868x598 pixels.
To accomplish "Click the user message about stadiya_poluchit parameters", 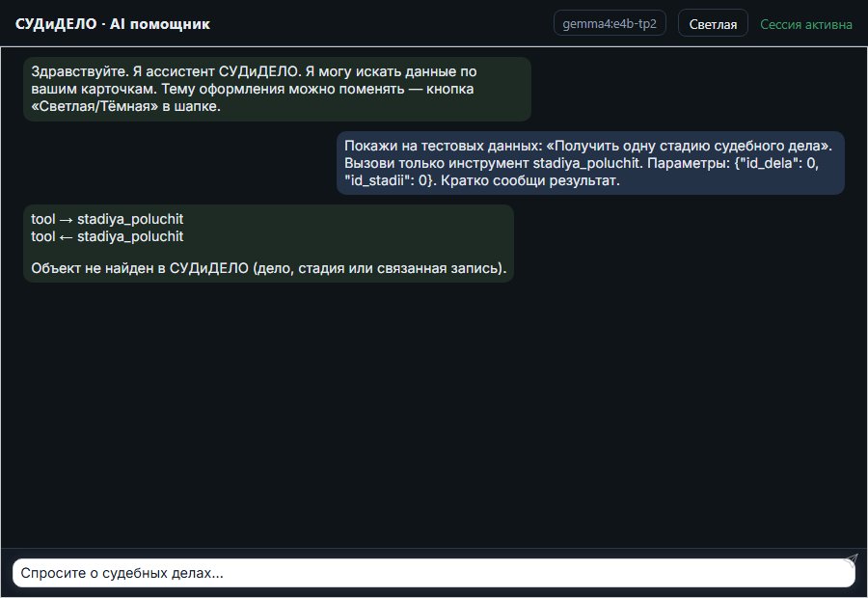I will coord(590,163).
